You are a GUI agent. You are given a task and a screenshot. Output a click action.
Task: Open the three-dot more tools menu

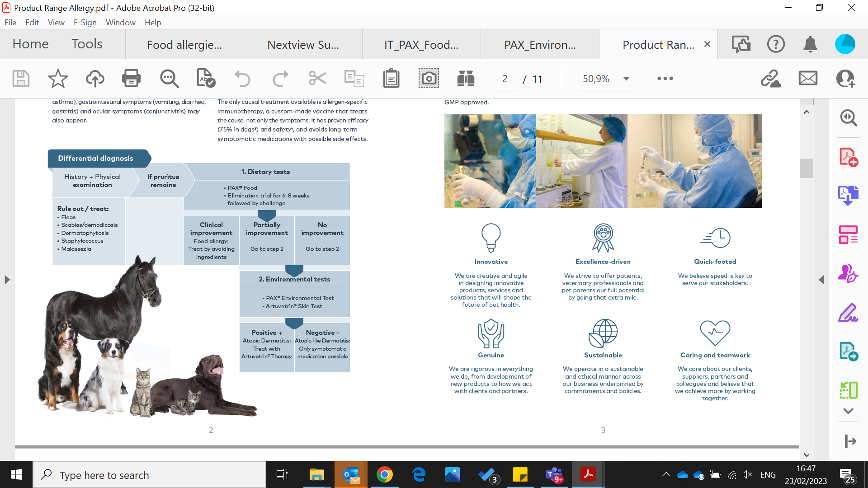click(665, 79)
